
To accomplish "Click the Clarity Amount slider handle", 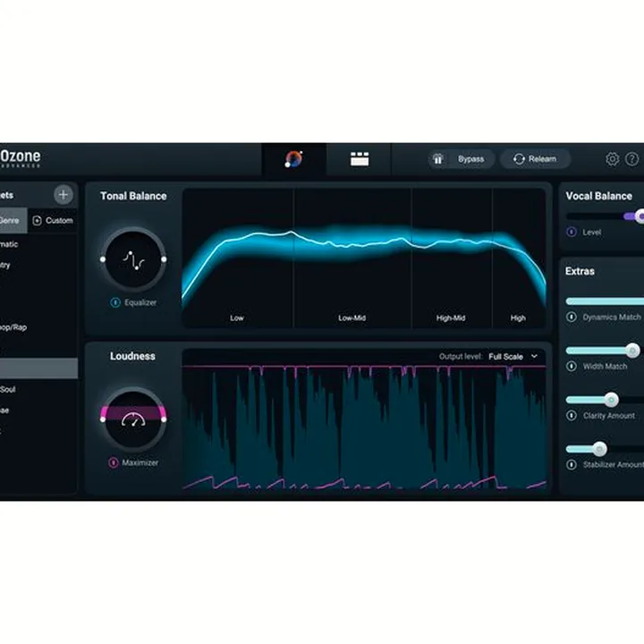I will click(612, 400).
